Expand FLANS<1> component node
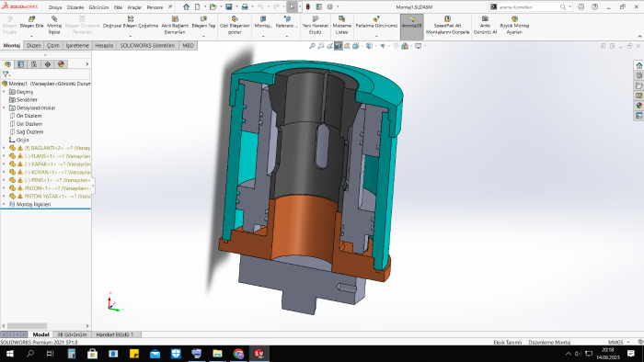 [x=4, y=156]
